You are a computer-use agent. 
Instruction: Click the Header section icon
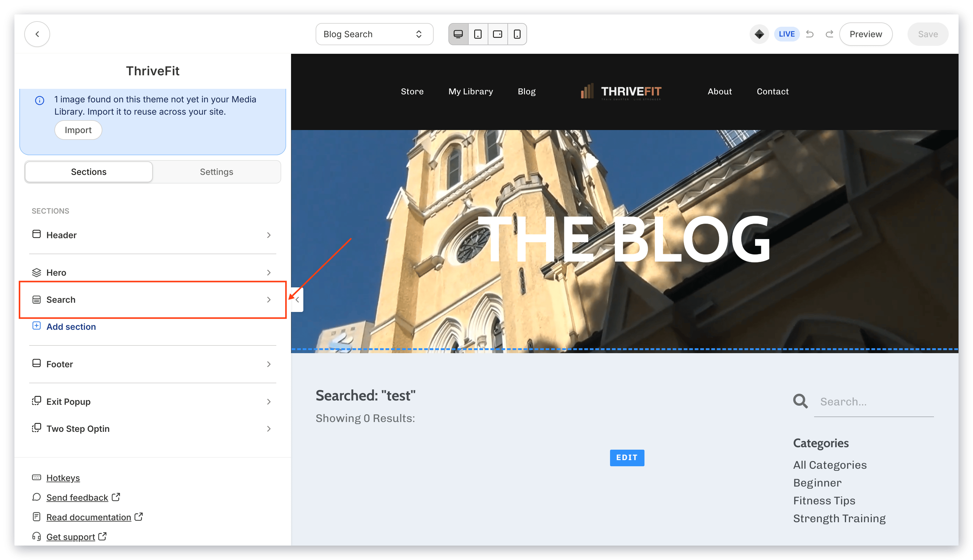point(36,234)
